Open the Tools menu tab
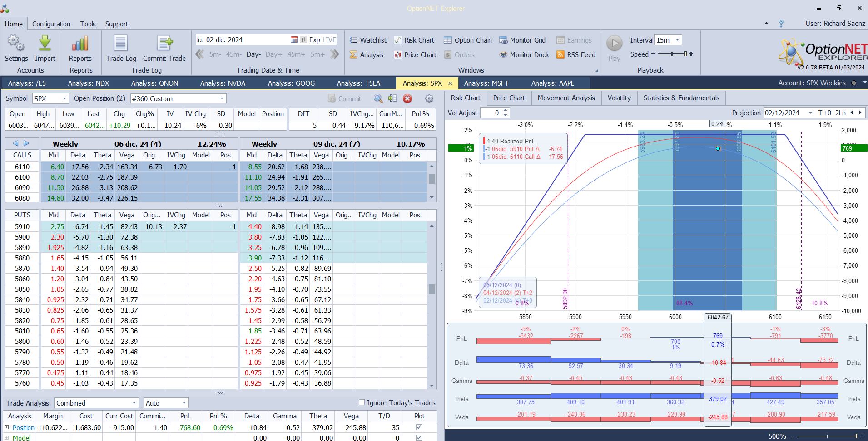 [88, 24]
